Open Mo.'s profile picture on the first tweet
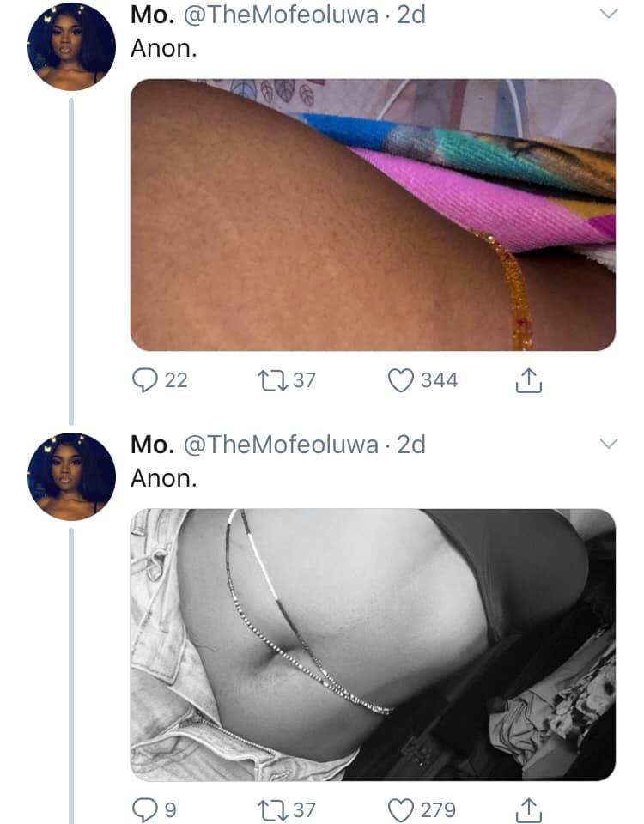Image resolution: width=644 pixels, height=824 pixels. (71, 43)
